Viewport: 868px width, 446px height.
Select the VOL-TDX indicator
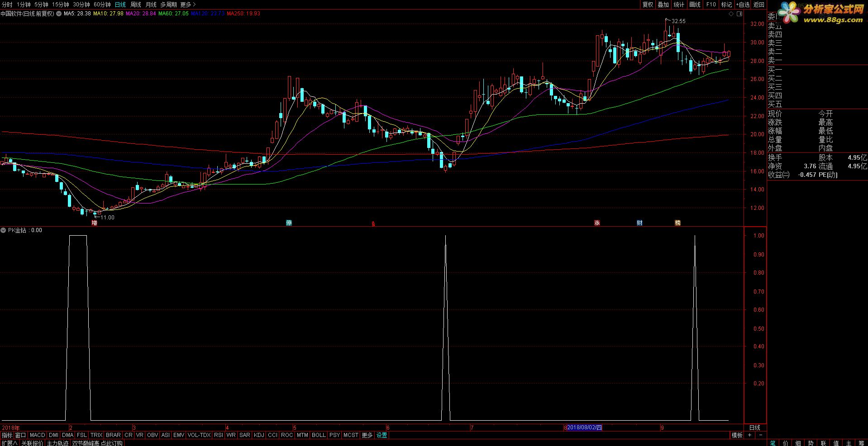point(199,435)
